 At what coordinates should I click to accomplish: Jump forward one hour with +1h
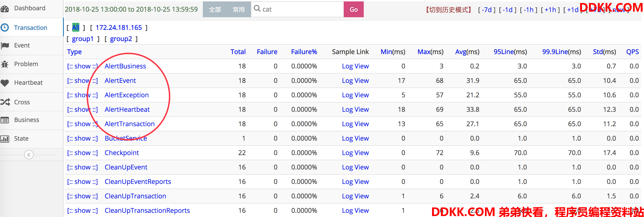(x=550, y=10)
